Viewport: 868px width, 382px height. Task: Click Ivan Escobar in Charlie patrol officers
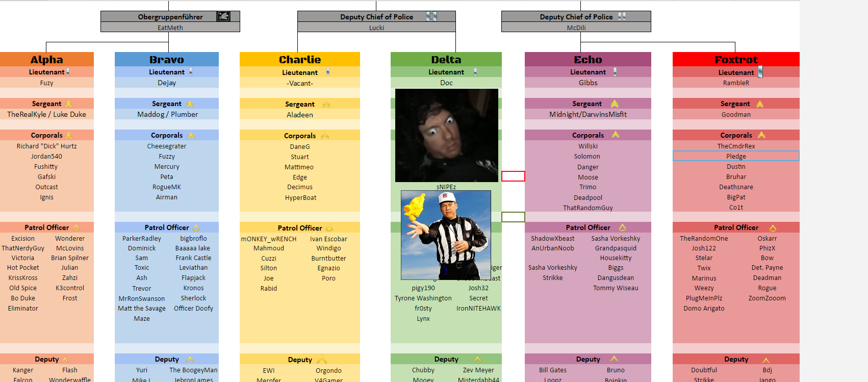[x=328, y=239]
